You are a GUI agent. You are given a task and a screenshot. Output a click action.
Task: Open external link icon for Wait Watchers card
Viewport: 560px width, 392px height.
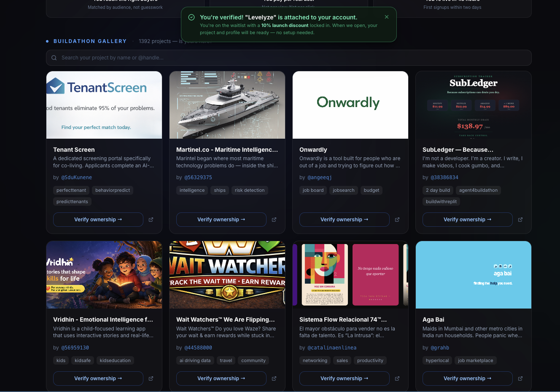[274, 379]
